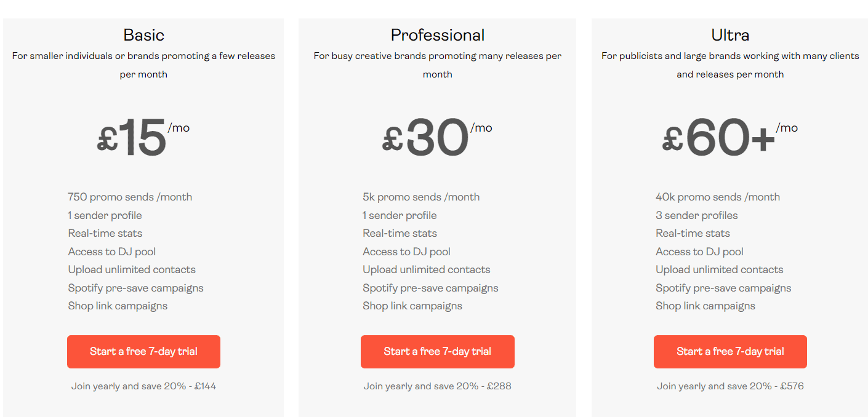This screenshot has width=868, height=417.
Task: Select the Ultra plan heading
Action: coord(730,35)
